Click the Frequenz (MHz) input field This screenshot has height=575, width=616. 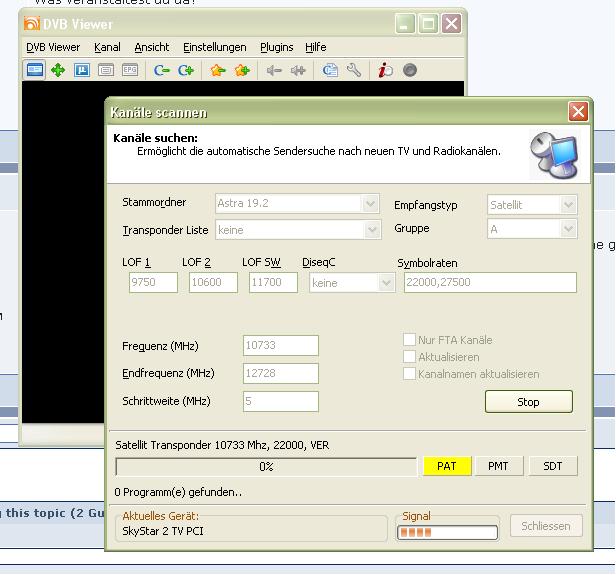point(281,346)
